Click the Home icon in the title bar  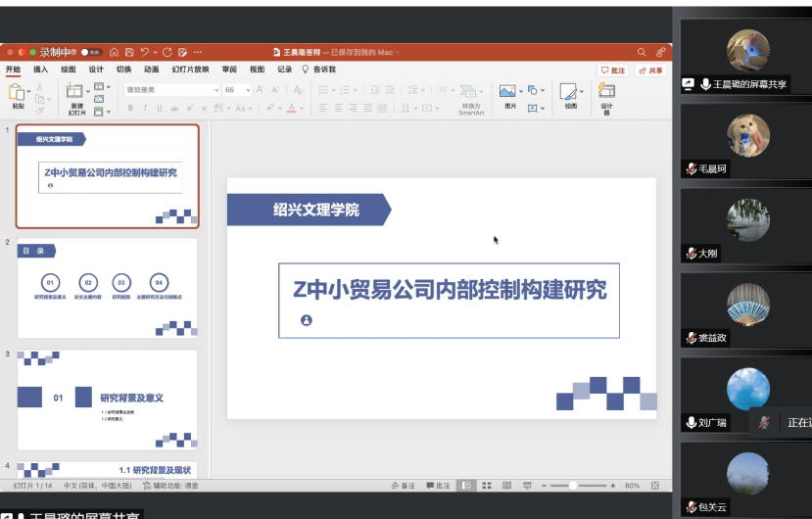coord(114,52)
